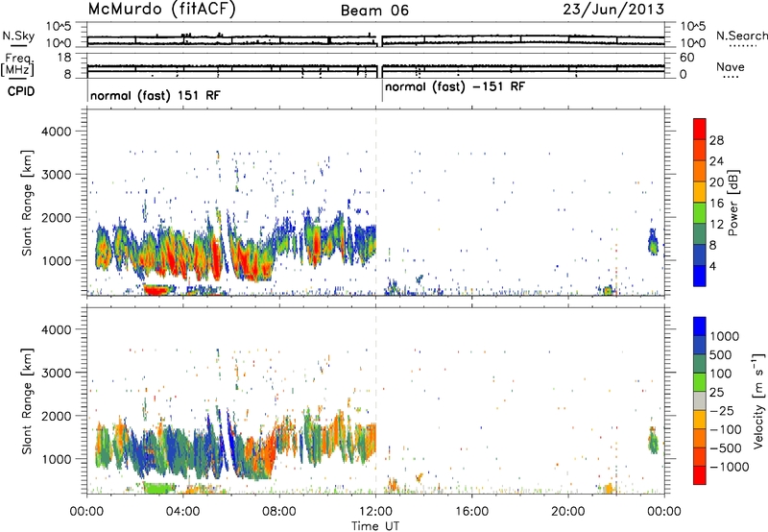Click the '28' tick on power colorbar
Viewport: 768px width, 532px height.
[716, 140]
